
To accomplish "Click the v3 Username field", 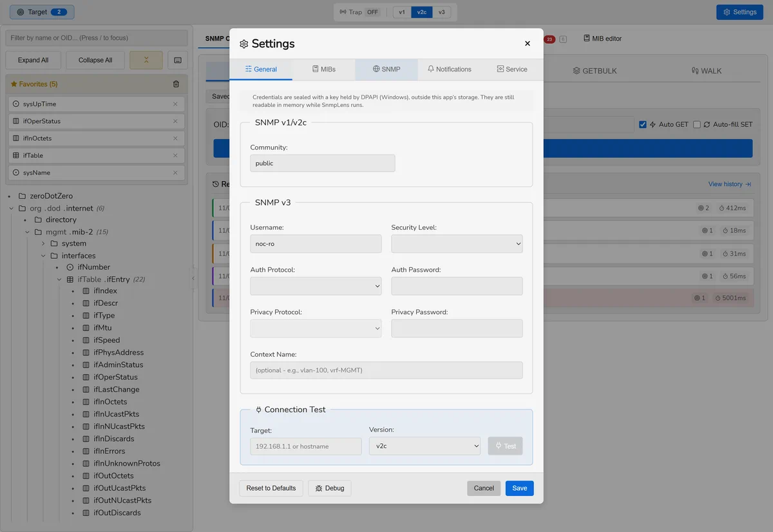I will point(316,244).
